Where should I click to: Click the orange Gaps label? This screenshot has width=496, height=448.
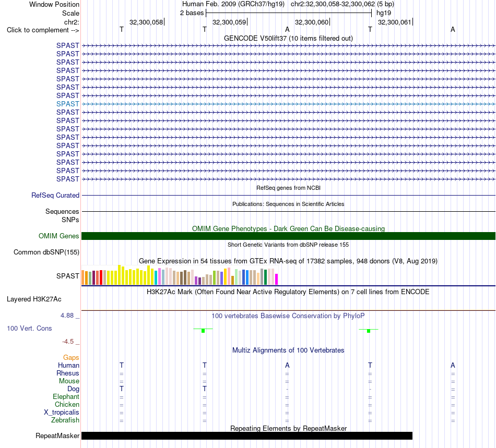[x=71, y=357]
